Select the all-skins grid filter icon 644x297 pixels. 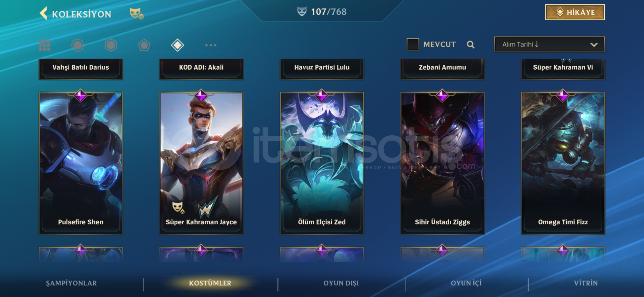click(x=44, y=45)
